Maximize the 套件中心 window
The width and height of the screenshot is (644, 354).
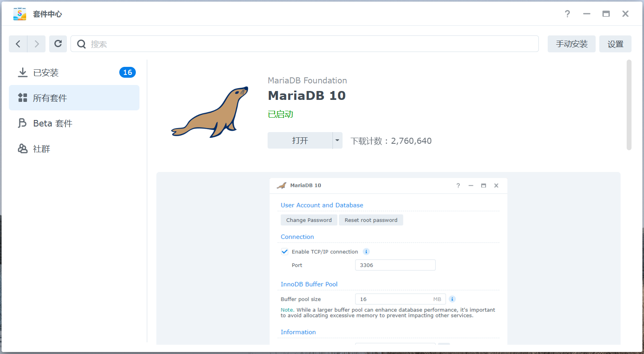(x=606, y=14)
